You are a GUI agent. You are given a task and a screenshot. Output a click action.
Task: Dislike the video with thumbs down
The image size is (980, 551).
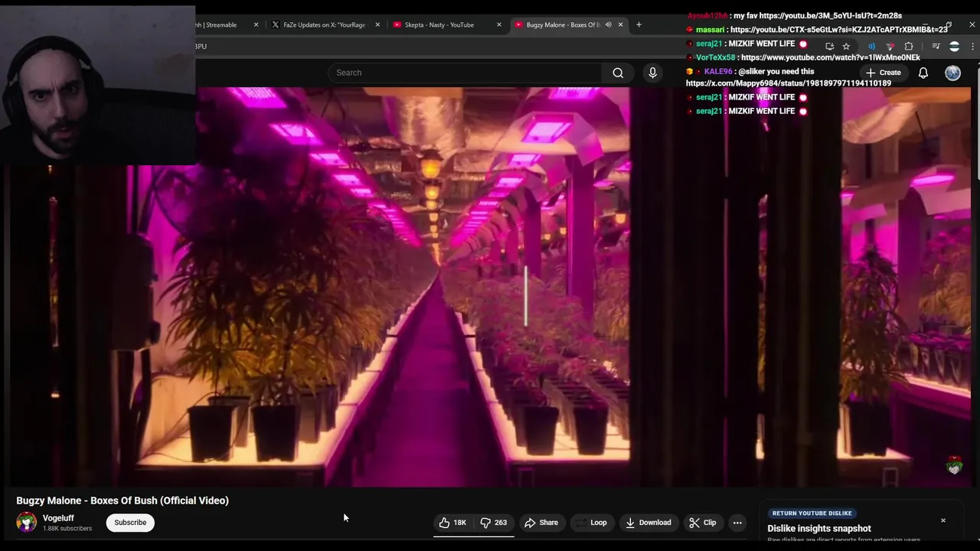coord(493,523)
